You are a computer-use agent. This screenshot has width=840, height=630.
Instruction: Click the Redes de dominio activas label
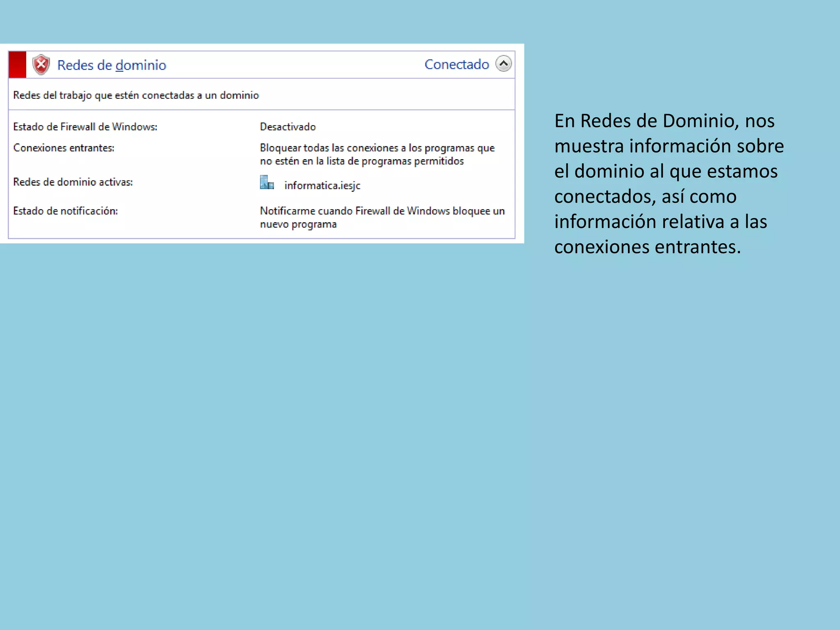tap(73, 182)
